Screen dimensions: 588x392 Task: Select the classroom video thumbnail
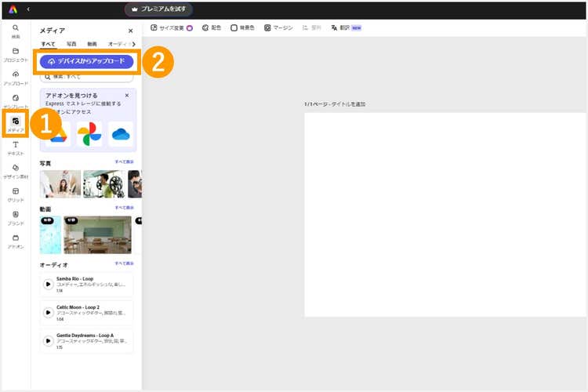coord(97,235)
